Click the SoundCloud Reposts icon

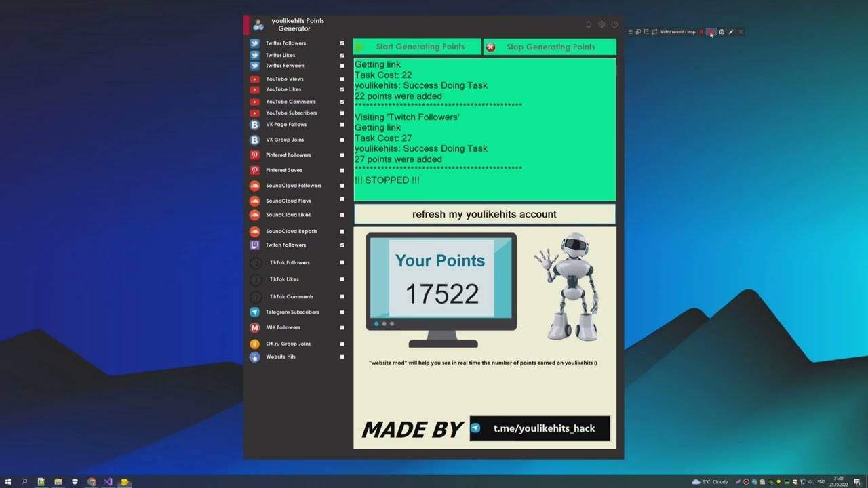tap(254, 232)
